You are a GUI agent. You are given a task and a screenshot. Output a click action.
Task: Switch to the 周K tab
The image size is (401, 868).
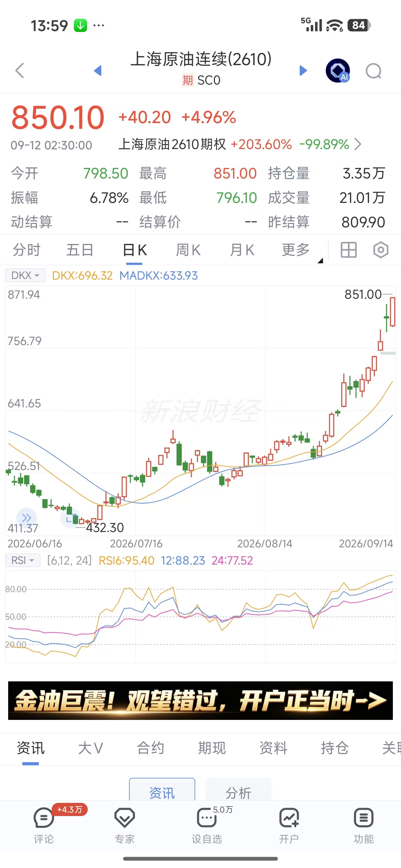pyautogui.click(x=188, y=250)
